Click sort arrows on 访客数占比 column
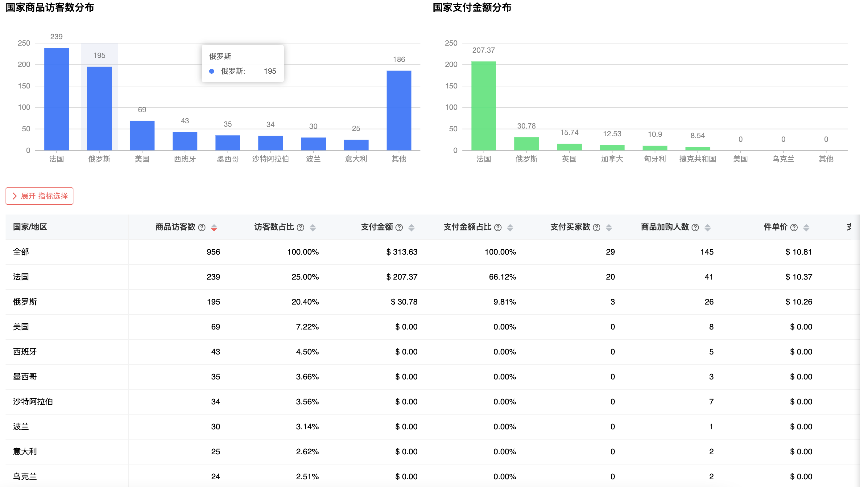This screenshot has height=487, width=868. [x=313, y=227]
